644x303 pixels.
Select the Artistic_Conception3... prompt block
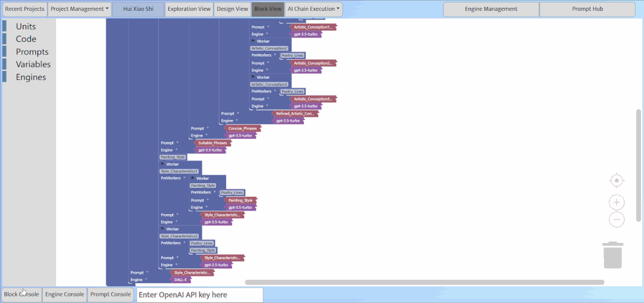click(x=313, y=99)
